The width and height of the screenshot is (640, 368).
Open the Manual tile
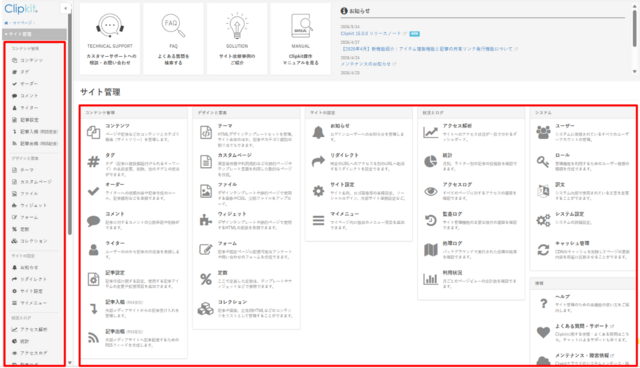pyautogui.click(x=301, y=39)
